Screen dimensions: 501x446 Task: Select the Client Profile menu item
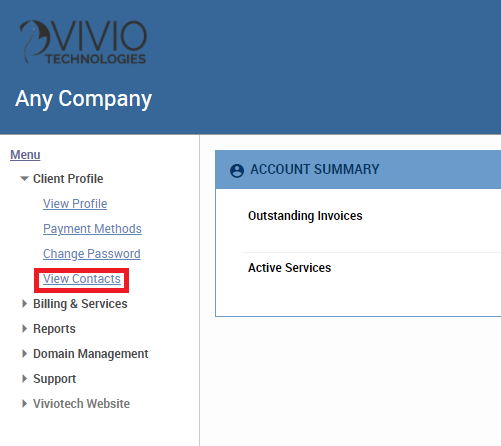68,179
